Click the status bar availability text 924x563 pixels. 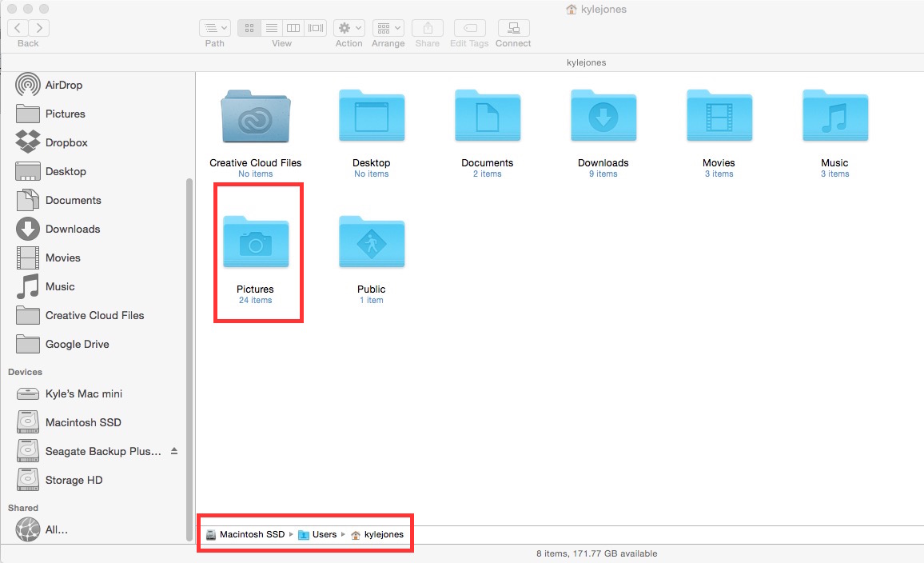[x=596, y=553]
